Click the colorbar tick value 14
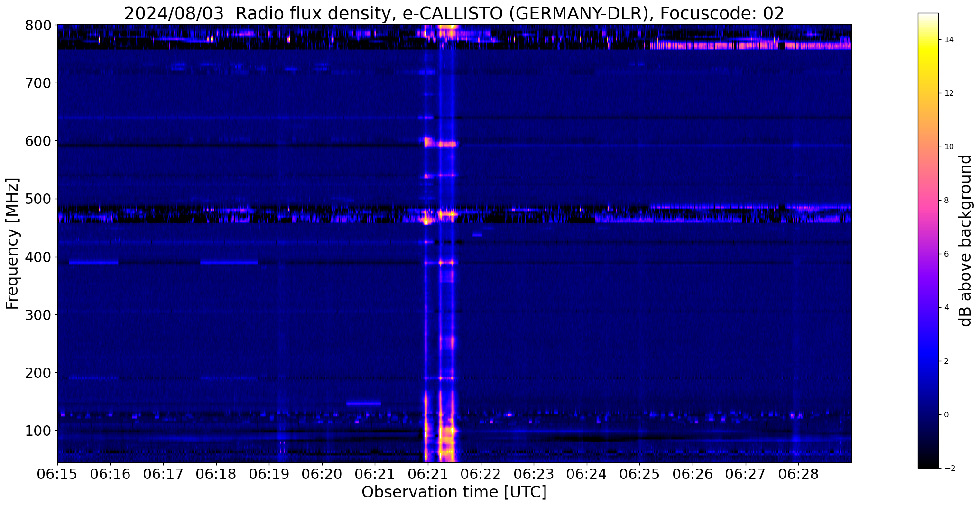The height and width of the screenshot is (506, 980). point(949,40)
